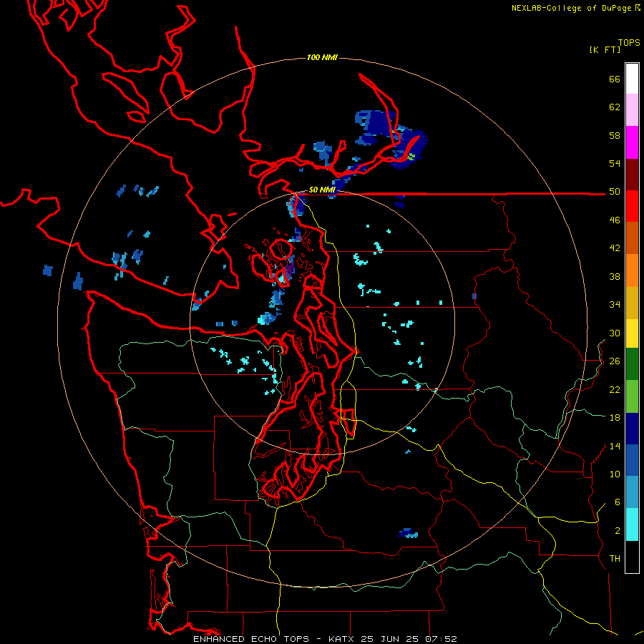Click the 34 legend value
The width and height of the screenshot is (644, 644).
pyautogui.click(x=615, y=305)
